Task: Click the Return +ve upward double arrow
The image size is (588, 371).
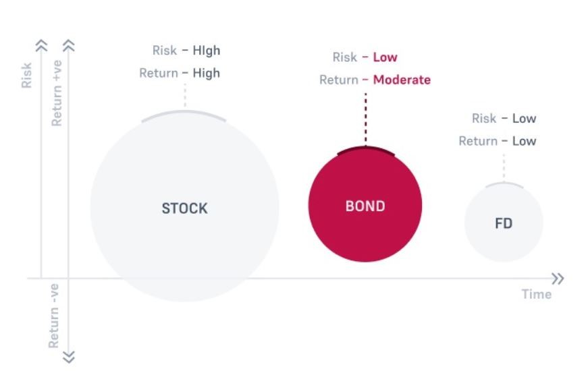Action: click(69, 46)
